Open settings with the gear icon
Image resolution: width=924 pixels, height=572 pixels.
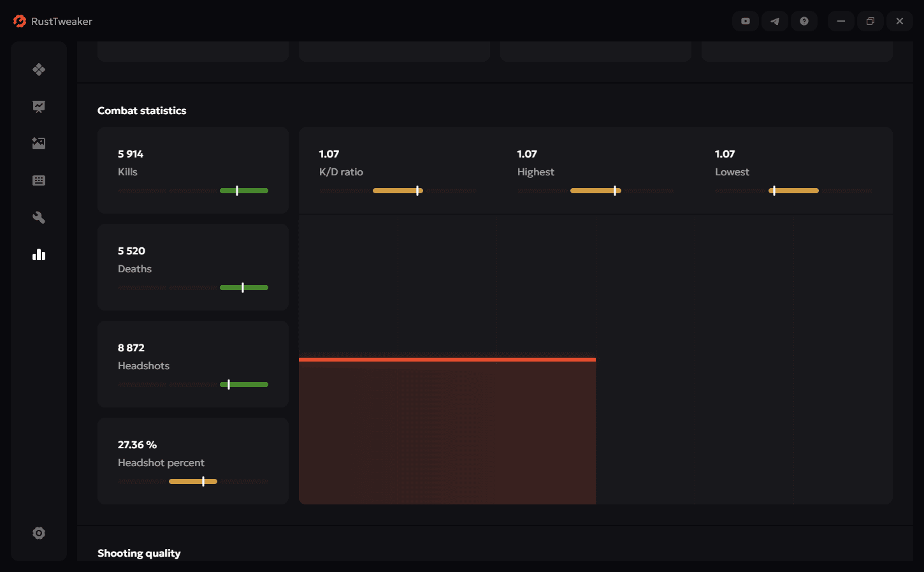(39, 533)
